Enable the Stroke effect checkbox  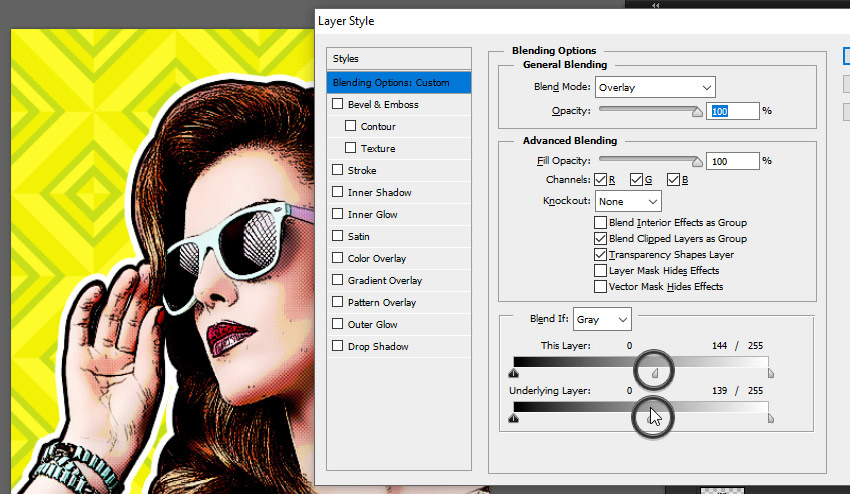tap(338, 170)
